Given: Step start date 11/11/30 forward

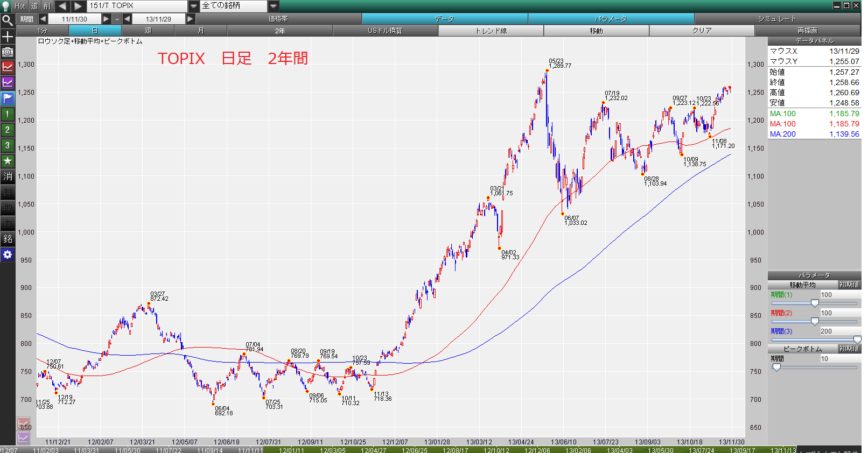Looking at the screenshot, I should 106,19.
